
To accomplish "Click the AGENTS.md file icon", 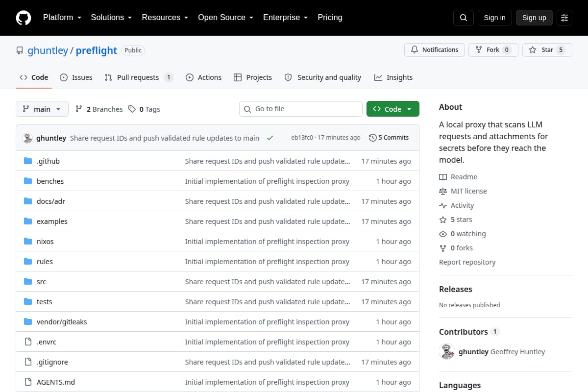I will [x=28, y=382].
